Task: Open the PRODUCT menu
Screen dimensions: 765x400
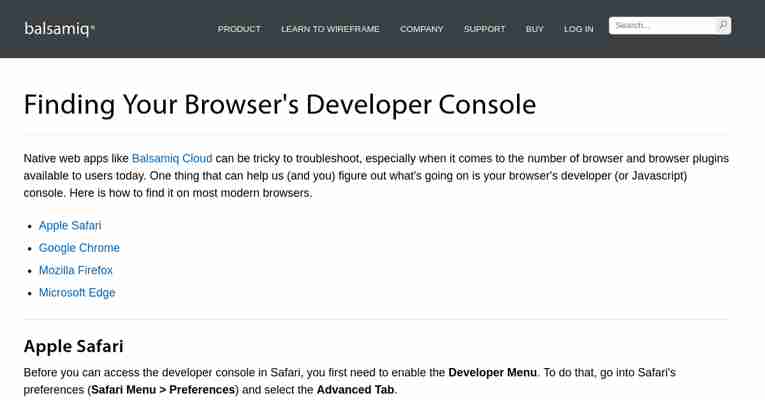Action: pyautogui.click(x=239, y=29)
